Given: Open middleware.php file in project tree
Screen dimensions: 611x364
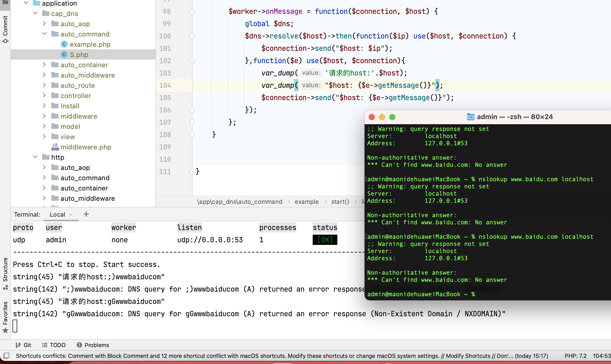Looking at the screenshot, I should coord(86,147).
